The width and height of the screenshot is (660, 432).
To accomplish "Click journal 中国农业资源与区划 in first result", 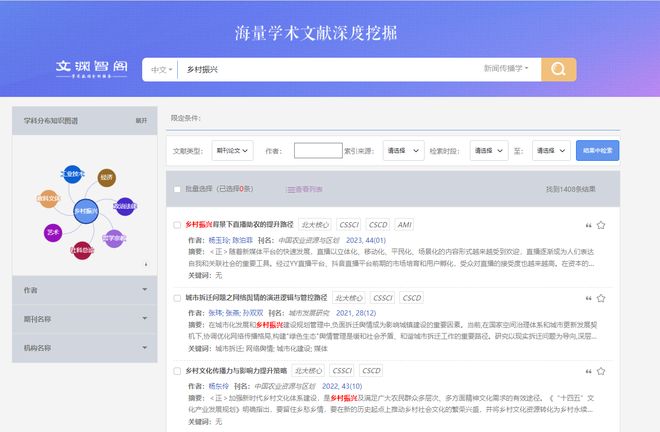I will [x=309, y=240].
